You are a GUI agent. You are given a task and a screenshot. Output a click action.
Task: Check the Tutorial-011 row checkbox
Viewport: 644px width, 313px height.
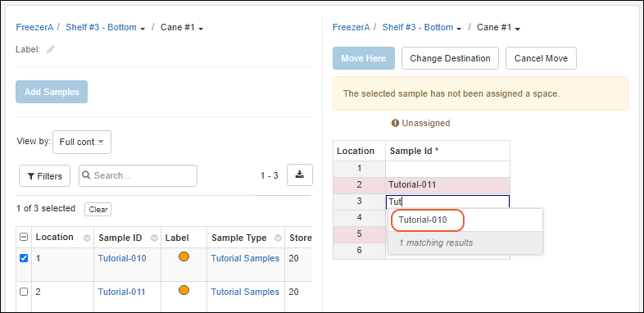coord(24,292)
